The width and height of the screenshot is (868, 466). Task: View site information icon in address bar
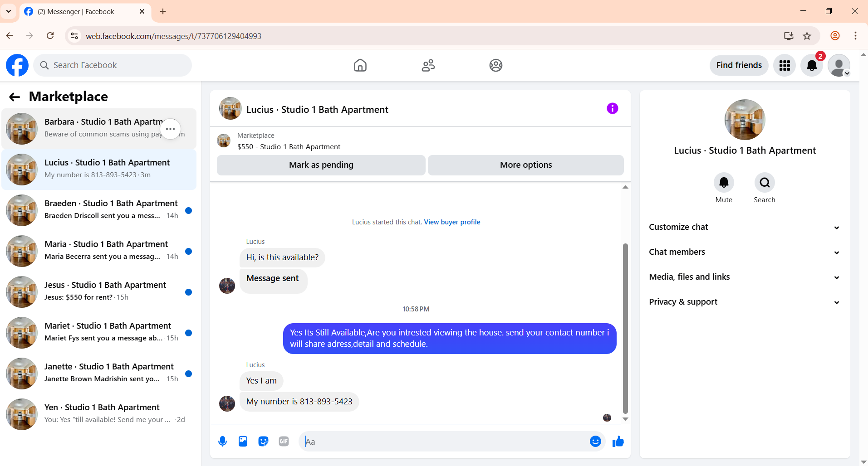coord(74,36)
